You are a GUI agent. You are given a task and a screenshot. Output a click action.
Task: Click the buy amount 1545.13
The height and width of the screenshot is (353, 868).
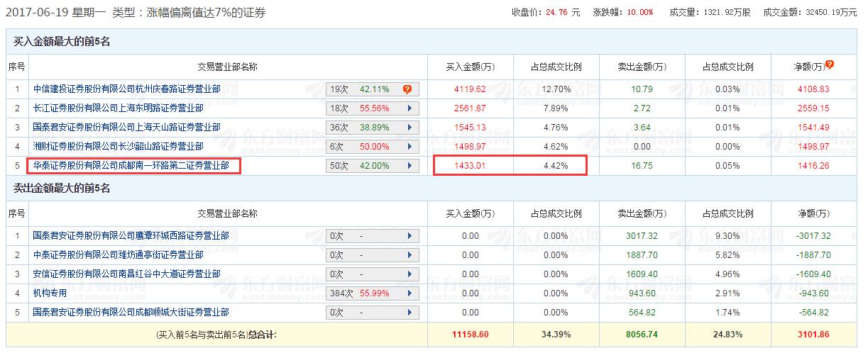(470, 128)
